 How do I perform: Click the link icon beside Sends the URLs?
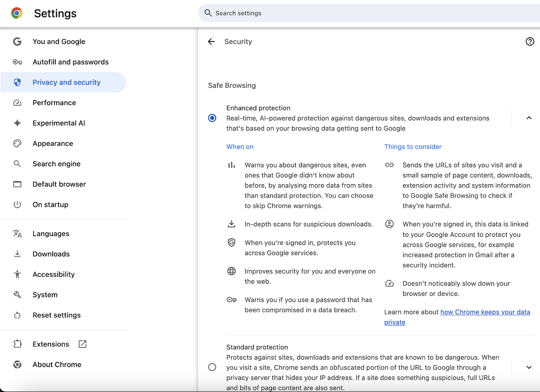[x=389, y=165]
